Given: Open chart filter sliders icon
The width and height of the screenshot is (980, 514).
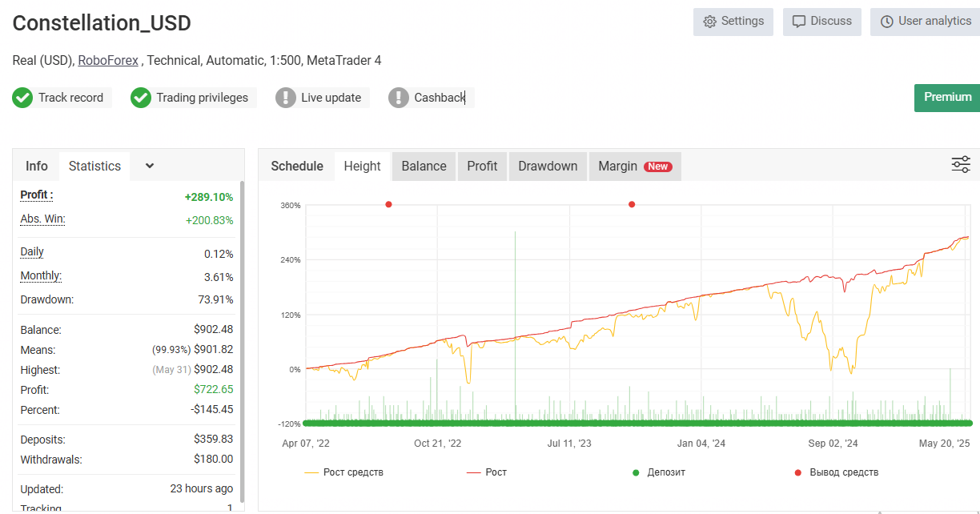Looking at the screenshot, I should [961, 165].
